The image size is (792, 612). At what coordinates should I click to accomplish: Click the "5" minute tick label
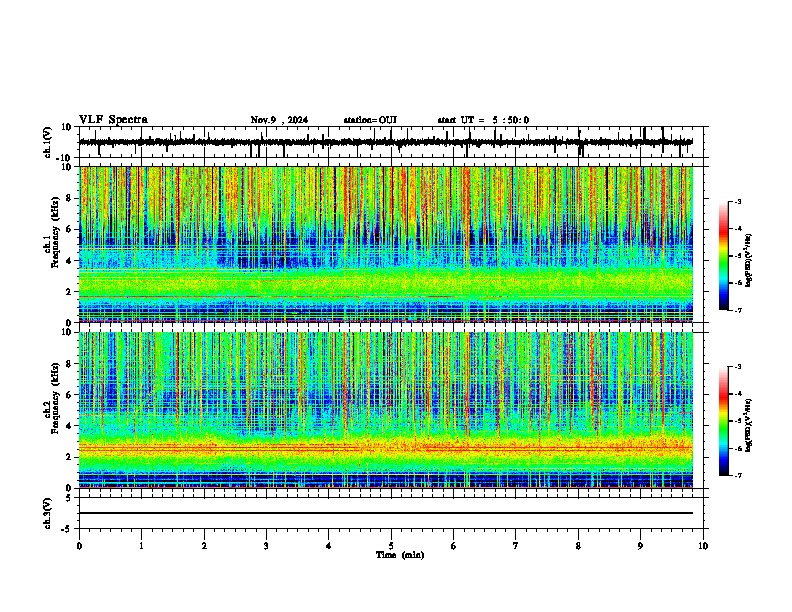(391, 546)
